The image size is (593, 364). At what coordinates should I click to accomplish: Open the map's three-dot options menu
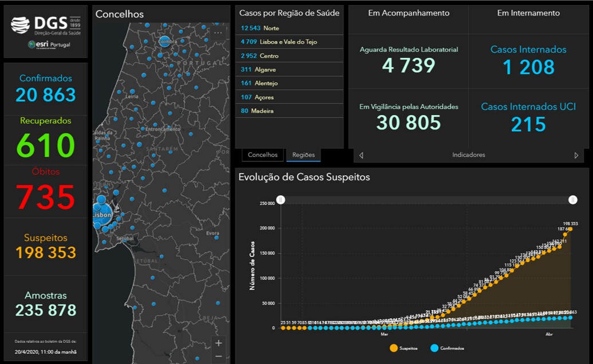218,33
